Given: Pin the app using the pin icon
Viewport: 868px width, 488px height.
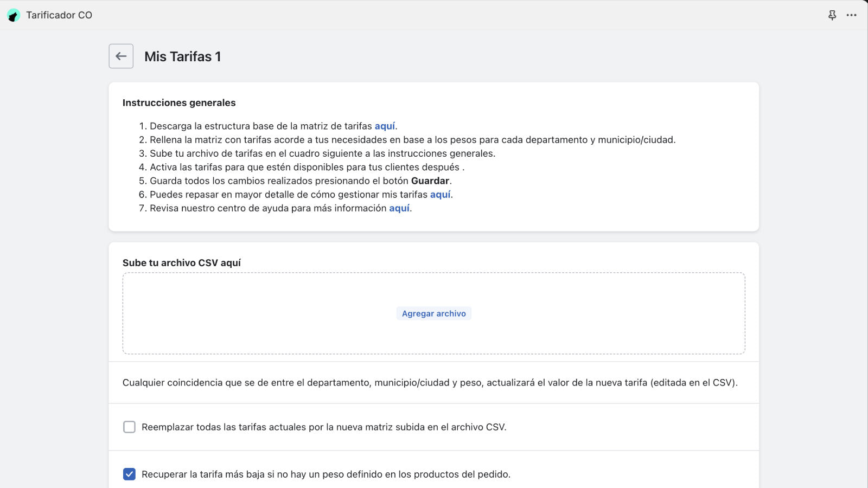Looking at the screenshot, I should [832, 15].
